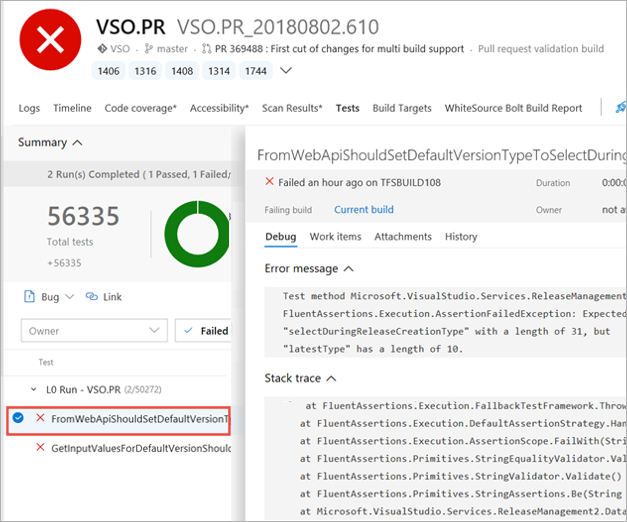Toggle the Failed outcome filter
627x522 pixels.
point(203,331)
